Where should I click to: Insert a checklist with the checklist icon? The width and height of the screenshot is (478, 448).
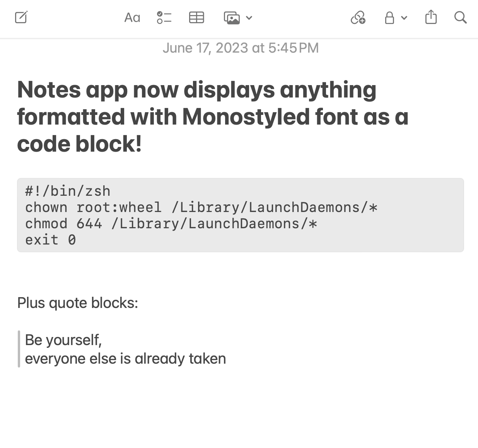(x=164, y=18)
